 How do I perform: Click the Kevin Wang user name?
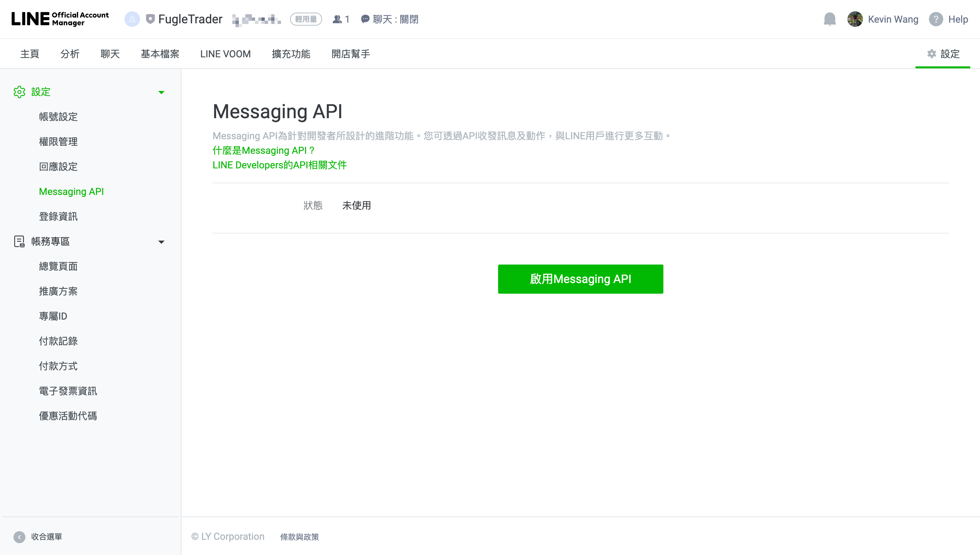pos(893,19)
